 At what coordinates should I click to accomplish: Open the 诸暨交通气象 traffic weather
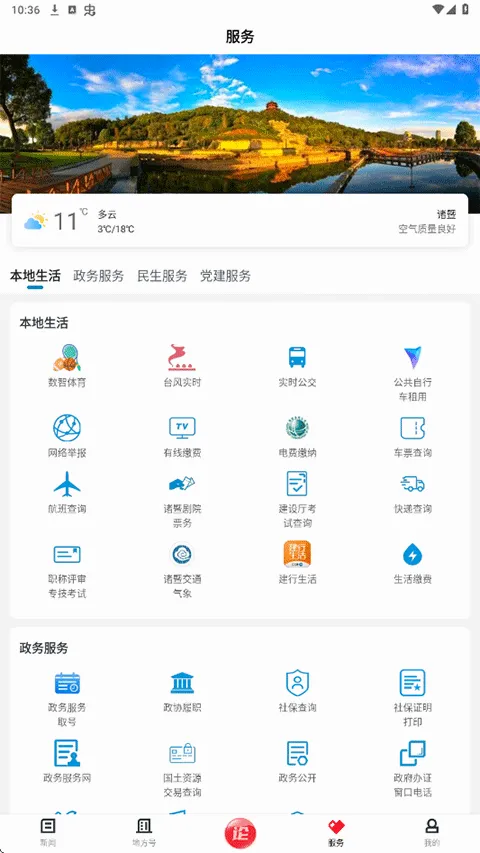[x=182, y=570]
